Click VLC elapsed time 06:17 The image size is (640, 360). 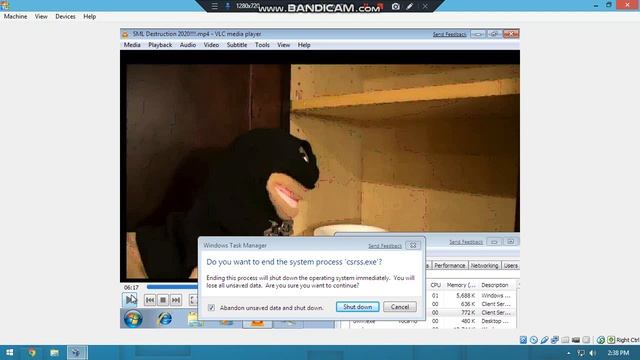point(131,287)
